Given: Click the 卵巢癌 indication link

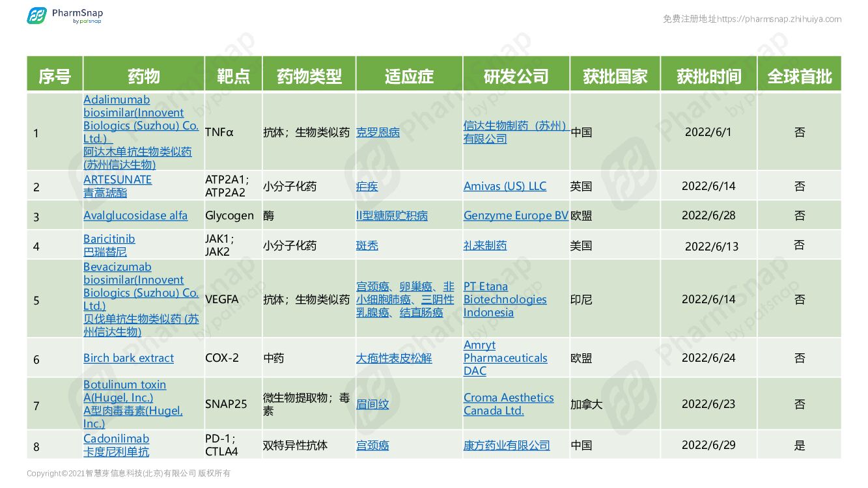Looking at the screenshot, I should 416,286.
